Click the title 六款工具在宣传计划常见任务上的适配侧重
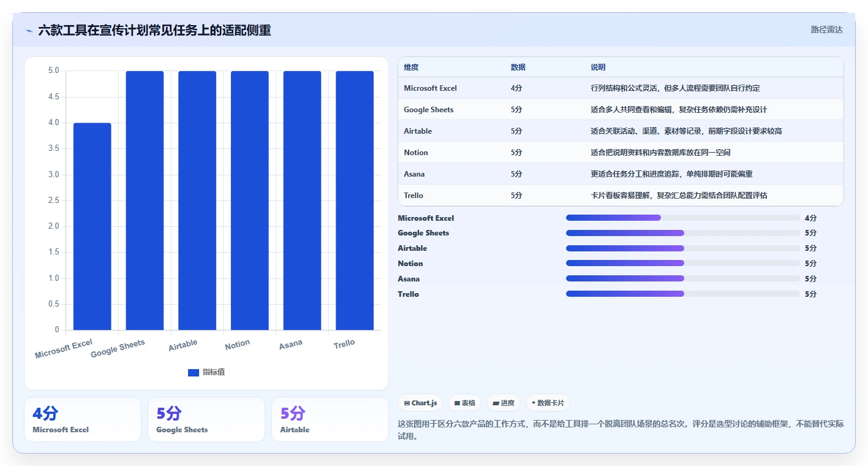868x466 pixels. click(154, 30)
